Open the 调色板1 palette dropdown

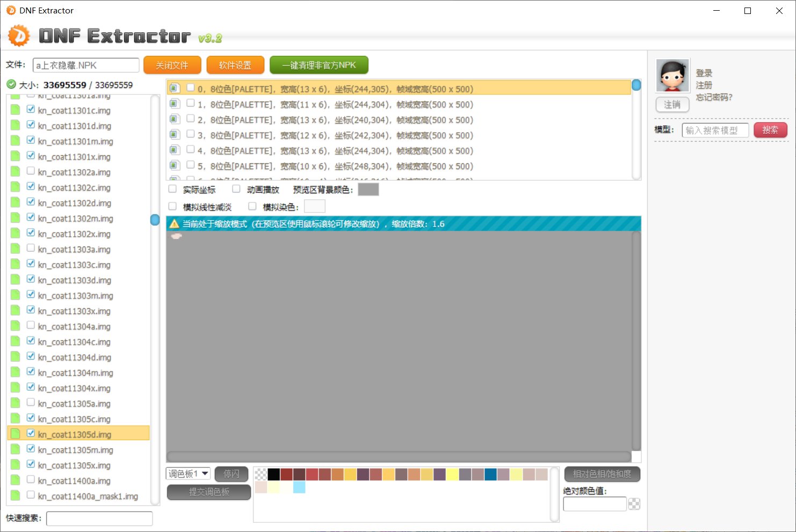pyautogui.click(x=188, y=473)
